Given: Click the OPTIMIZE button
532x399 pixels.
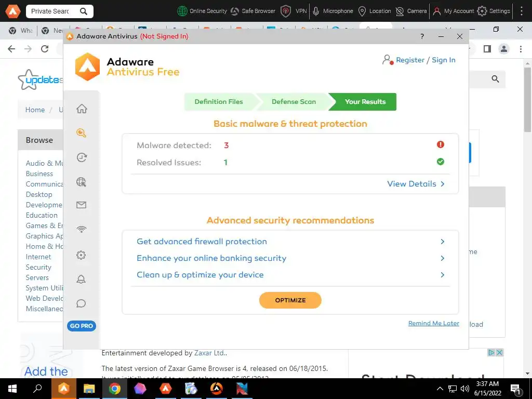Looking at the screenshot, I should coord(290,300).
